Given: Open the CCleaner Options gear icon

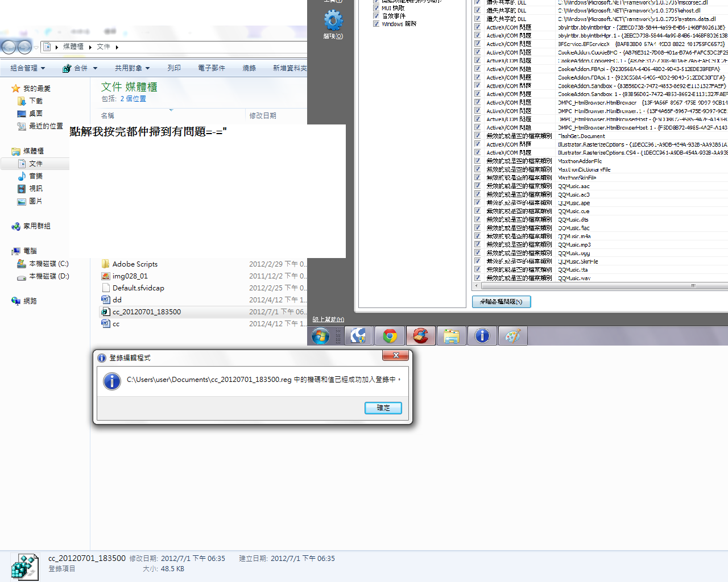Looking at the screenshot, I should coord(333,21).
